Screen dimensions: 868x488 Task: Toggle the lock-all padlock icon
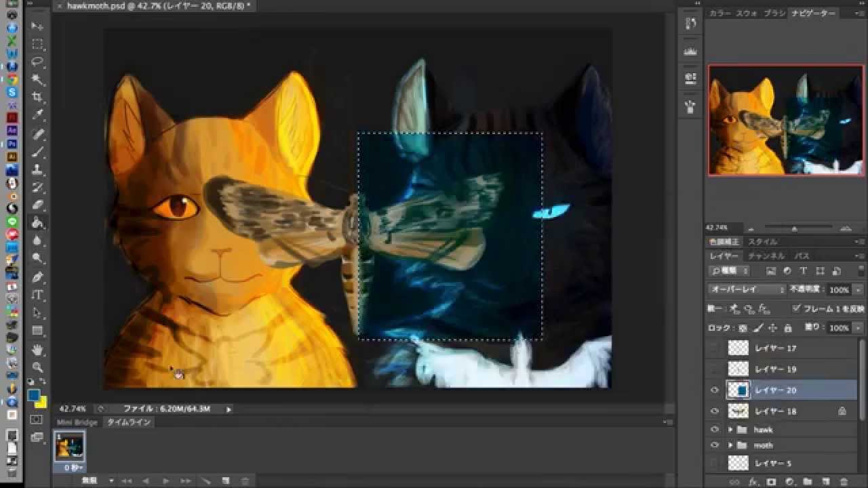[x=787, y=328]
